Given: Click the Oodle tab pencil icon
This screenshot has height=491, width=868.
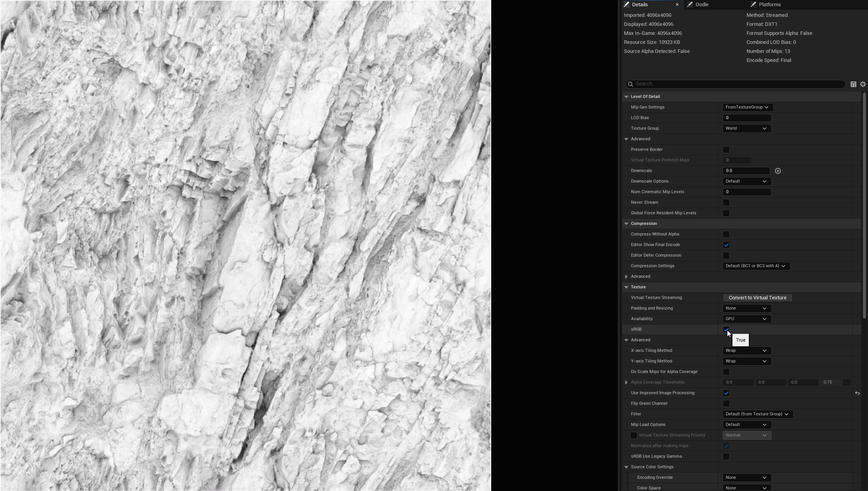Looking at the screenshot, I should pos(690,5).
